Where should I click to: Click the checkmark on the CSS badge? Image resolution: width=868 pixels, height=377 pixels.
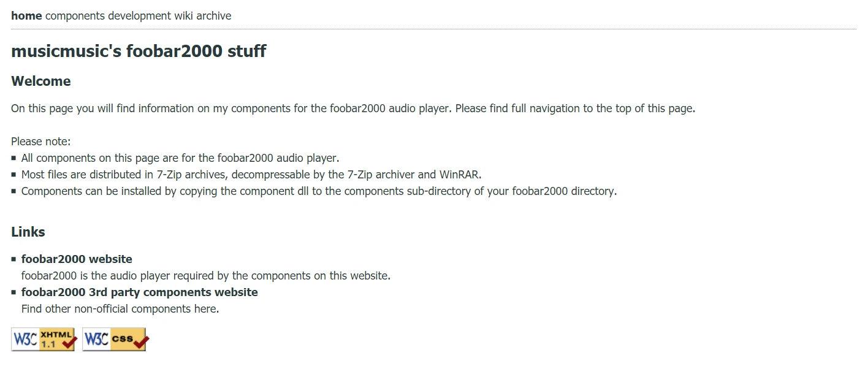(x=139, y=341)
